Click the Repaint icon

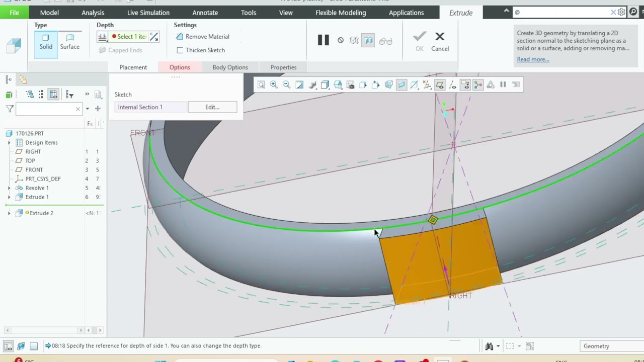(299, 85)
